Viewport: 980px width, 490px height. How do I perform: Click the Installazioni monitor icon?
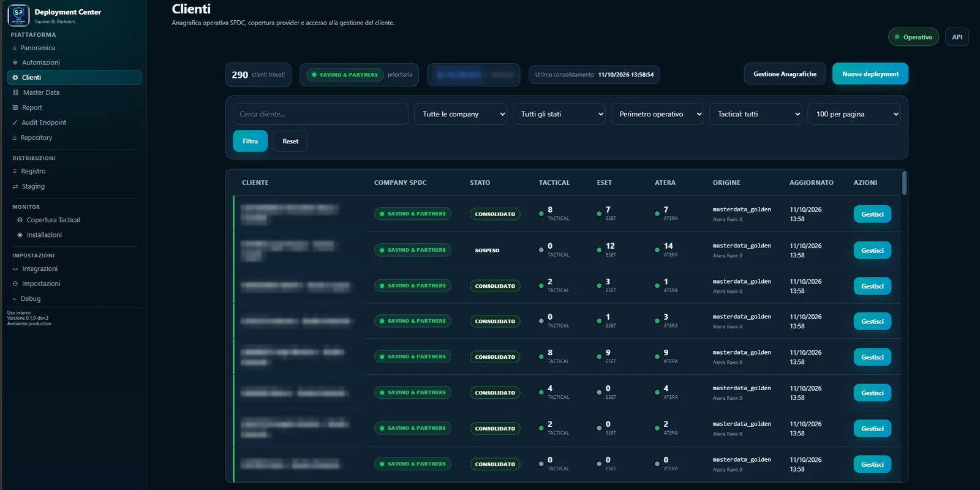tap(20, 235)
